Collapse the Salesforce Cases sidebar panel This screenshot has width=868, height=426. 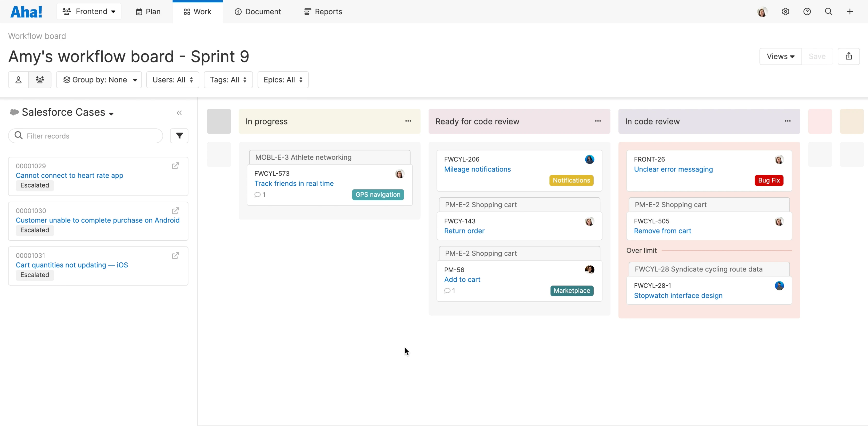click(x=179, y=113)
